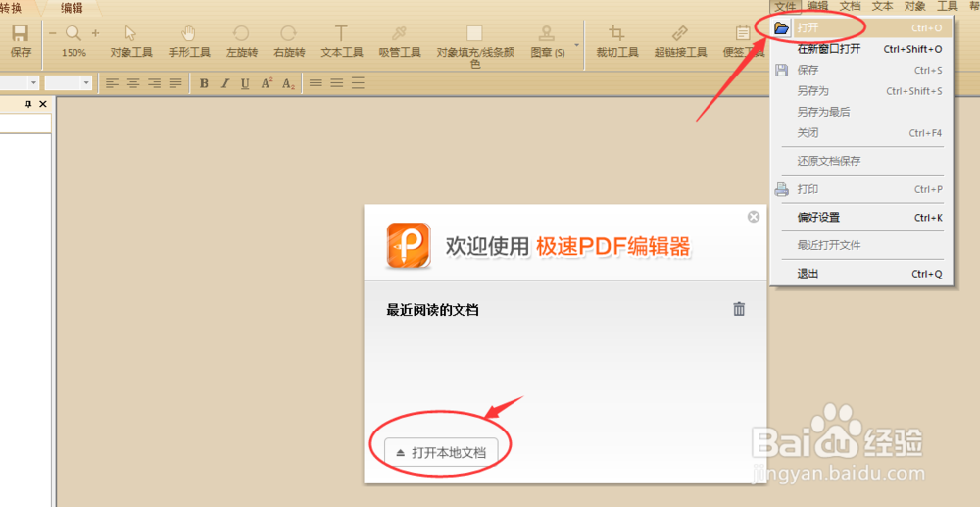Center align text
The height and width of the screenshot is (507, 980).
[x=133, y=83]
